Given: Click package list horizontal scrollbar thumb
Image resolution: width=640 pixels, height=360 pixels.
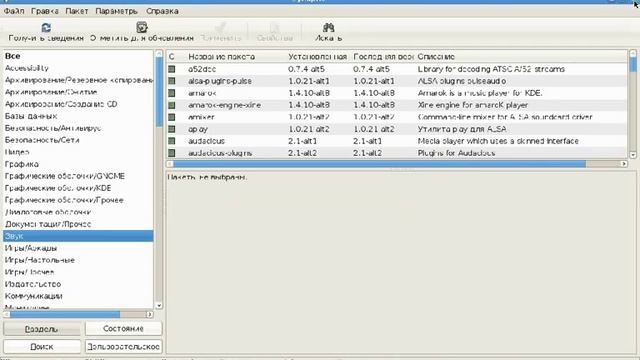Looking at the screenshot, I should tap(380, 164).
